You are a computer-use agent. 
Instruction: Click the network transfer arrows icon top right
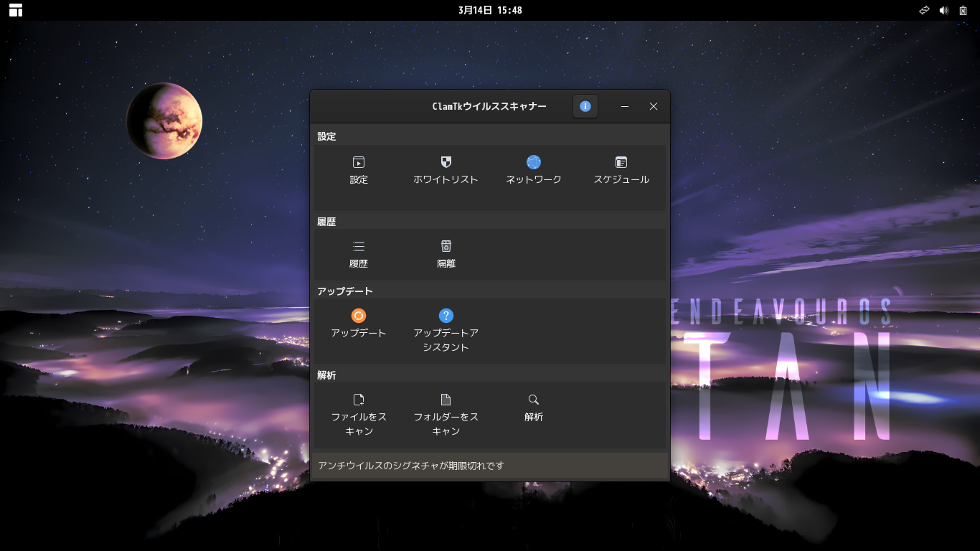924,10
